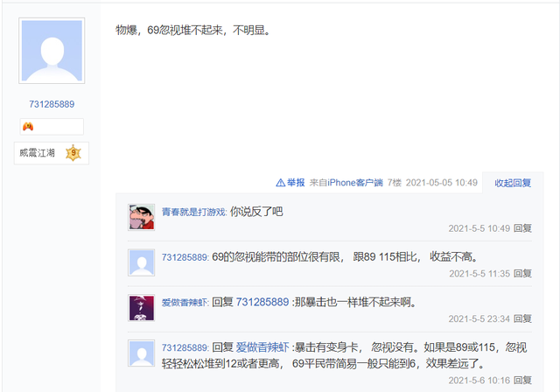Reply to the 2021-5-6 10:16 comment
Screen dimensions: 560x392
point(522,381)
